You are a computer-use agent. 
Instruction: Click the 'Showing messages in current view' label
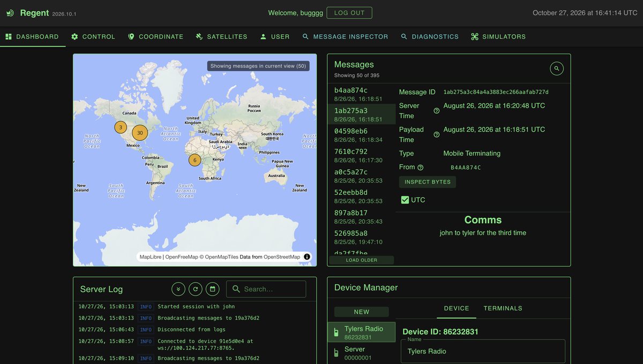coord(258,66)
